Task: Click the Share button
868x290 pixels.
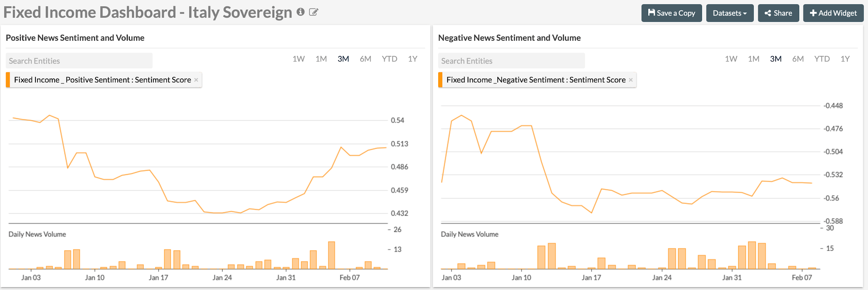Action: pyautogui.click(x=778, y=13)
